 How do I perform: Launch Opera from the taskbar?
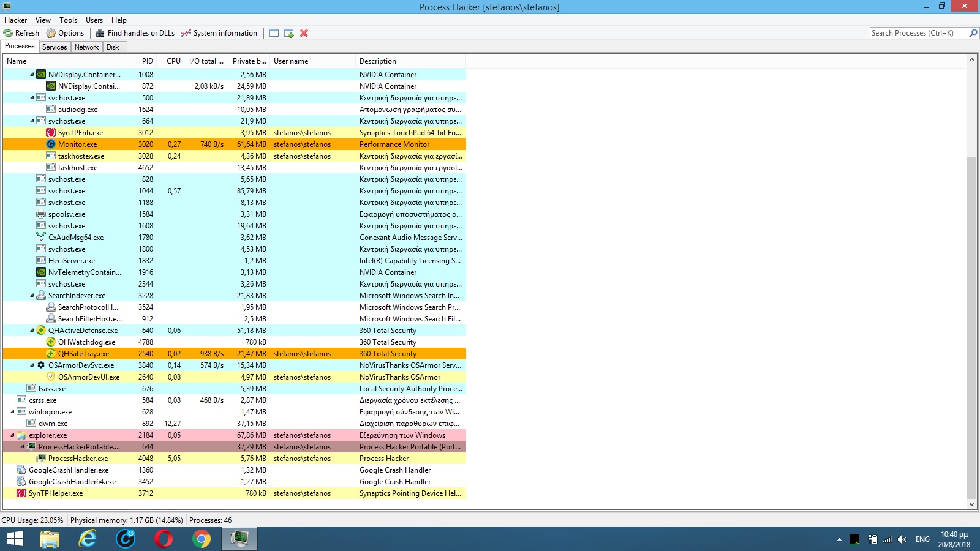[164, 539]
